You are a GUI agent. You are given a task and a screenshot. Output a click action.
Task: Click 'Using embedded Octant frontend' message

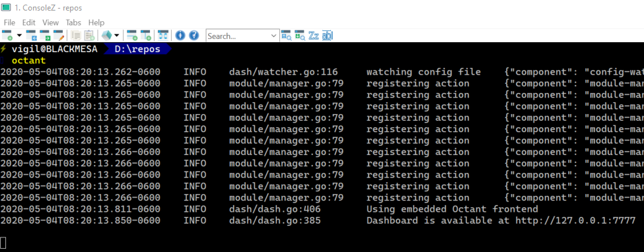pos(452,209)
